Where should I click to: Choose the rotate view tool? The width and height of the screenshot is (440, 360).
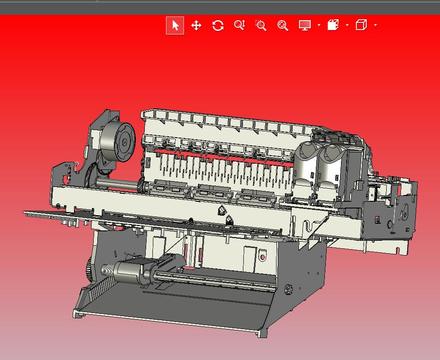pyautogui.click(x=218, y=25)
